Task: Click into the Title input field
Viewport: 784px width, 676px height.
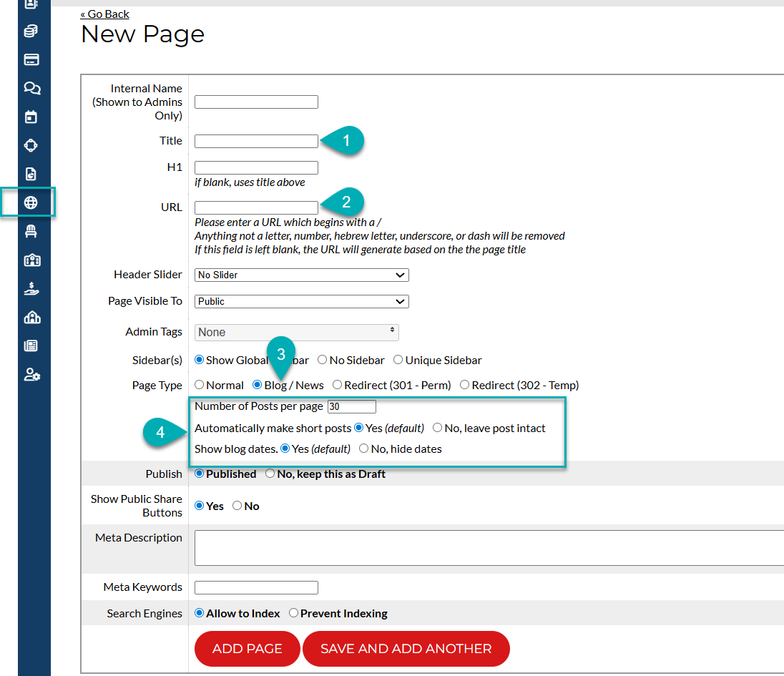Action: (x=256, y=141)
